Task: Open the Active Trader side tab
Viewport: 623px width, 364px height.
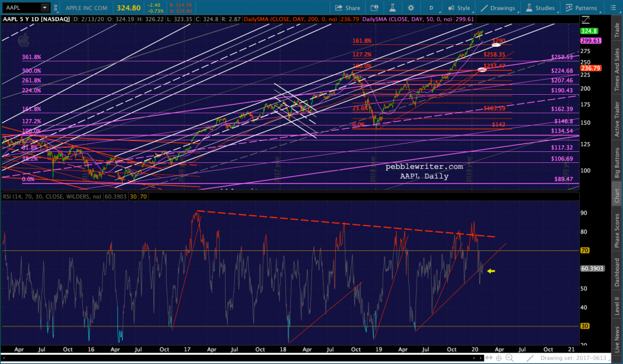Action: tap(617, 119)
